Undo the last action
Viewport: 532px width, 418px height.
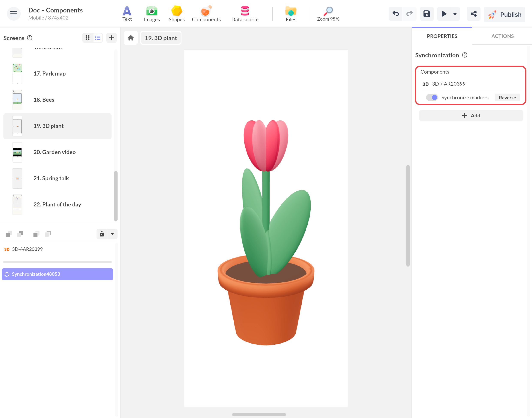pos(396,14)
